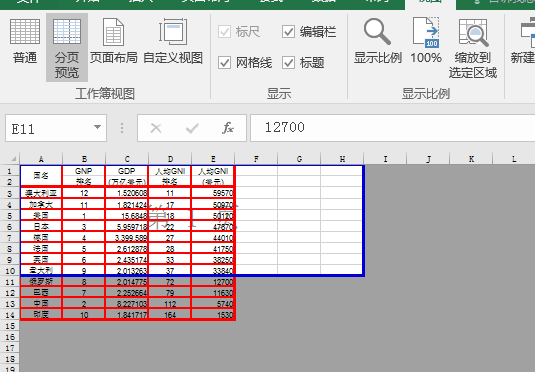The image size is (535, 372).
Task: Select row 15 header
Action: click(x=10, y=326)
